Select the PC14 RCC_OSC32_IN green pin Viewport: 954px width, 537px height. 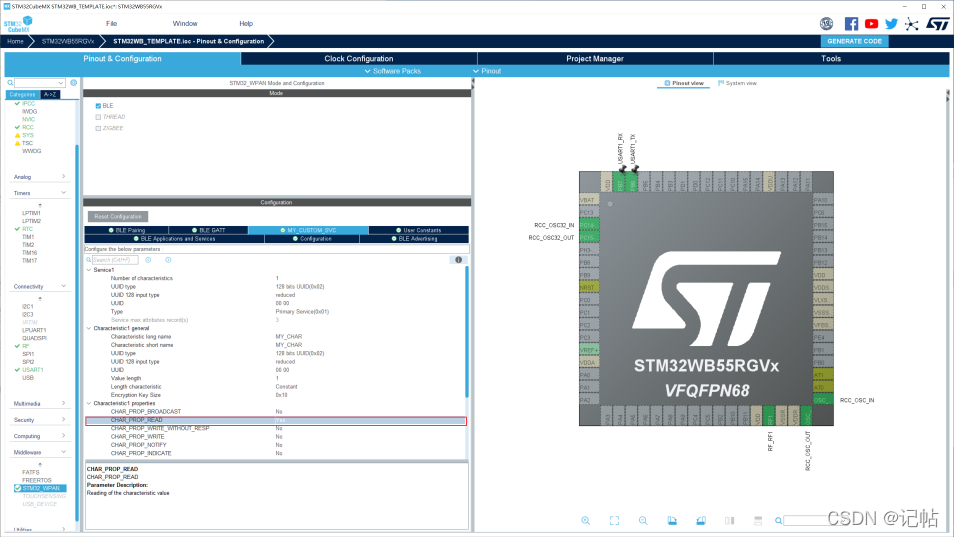click(x=588, y=225)
